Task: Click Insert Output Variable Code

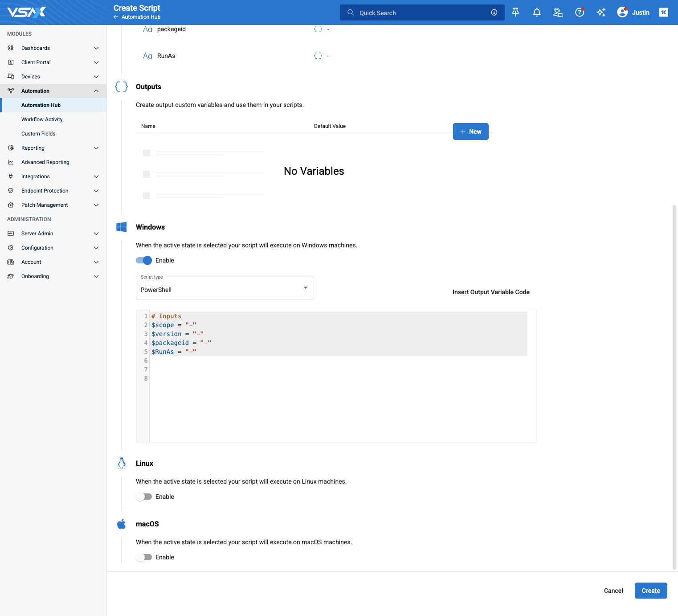Action: click(x=491, y=292)
